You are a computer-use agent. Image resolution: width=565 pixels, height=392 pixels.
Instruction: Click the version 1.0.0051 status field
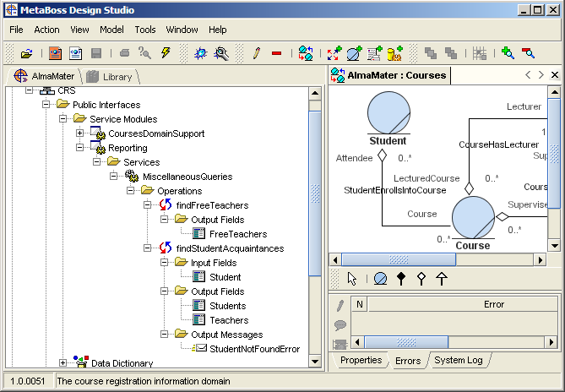click(x=28, y=381)
